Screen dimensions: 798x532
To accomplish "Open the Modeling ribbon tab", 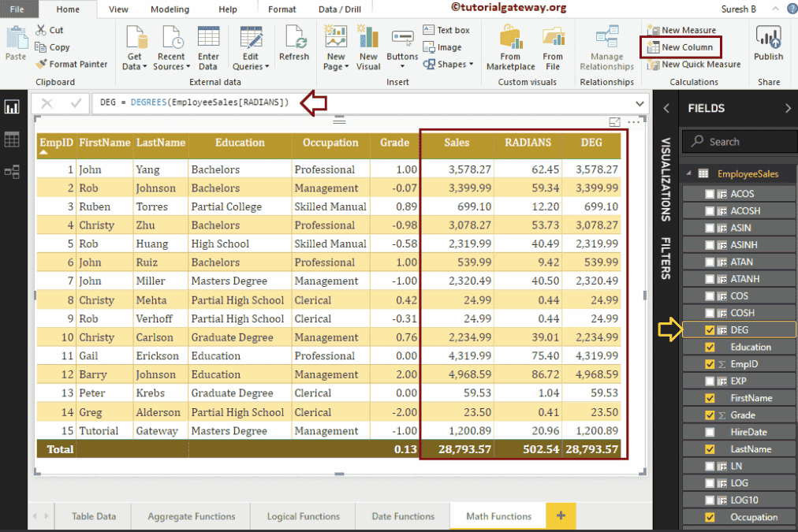I will pos(170,9).
